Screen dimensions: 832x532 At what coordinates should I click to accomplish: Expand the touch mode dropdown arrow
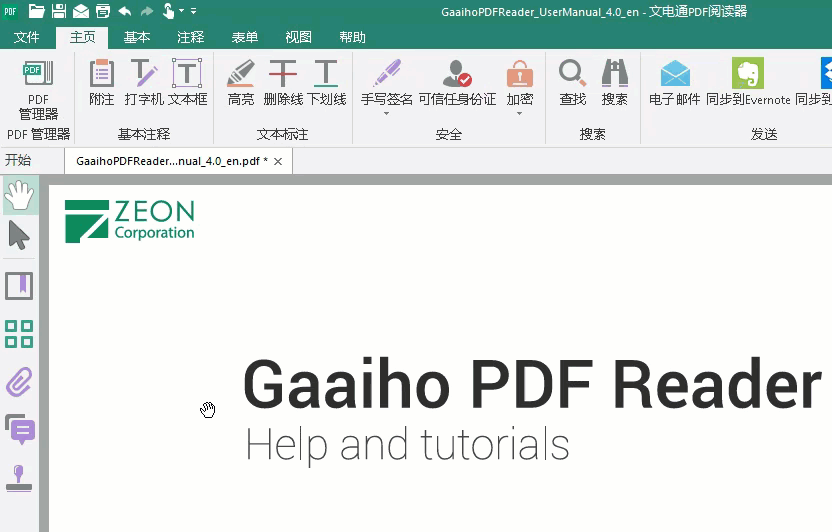pyautogui.click(x=181, y=11)
